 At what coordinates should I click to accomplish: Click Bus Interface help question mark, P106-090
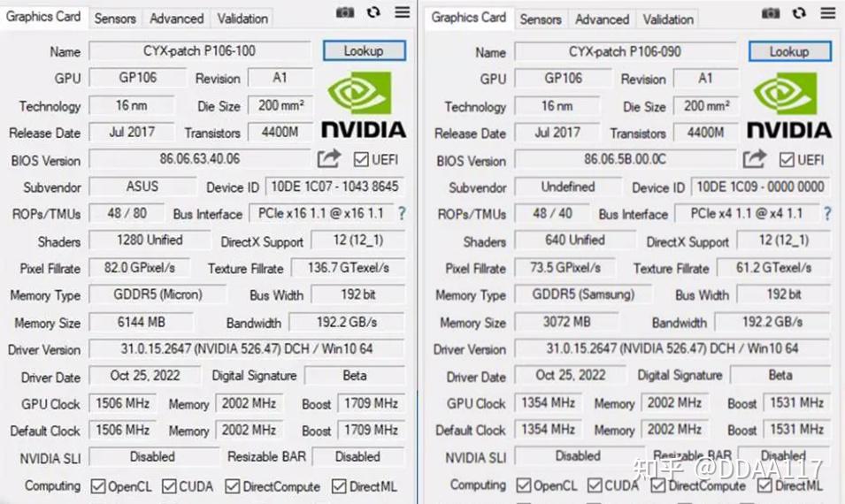(827, 214)
